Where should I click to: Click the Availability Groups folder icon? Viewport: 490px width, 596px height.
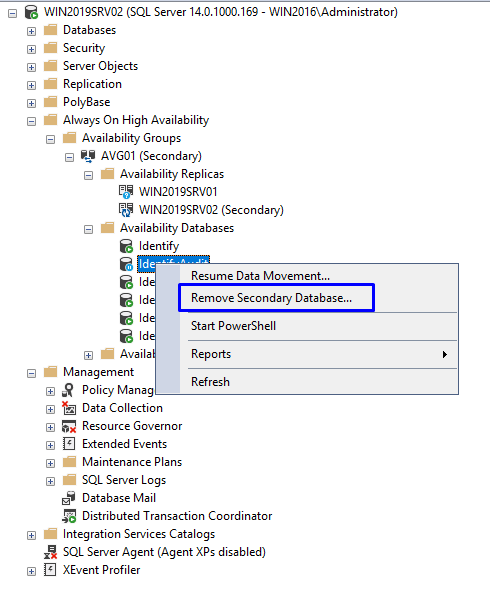(69, 138)
